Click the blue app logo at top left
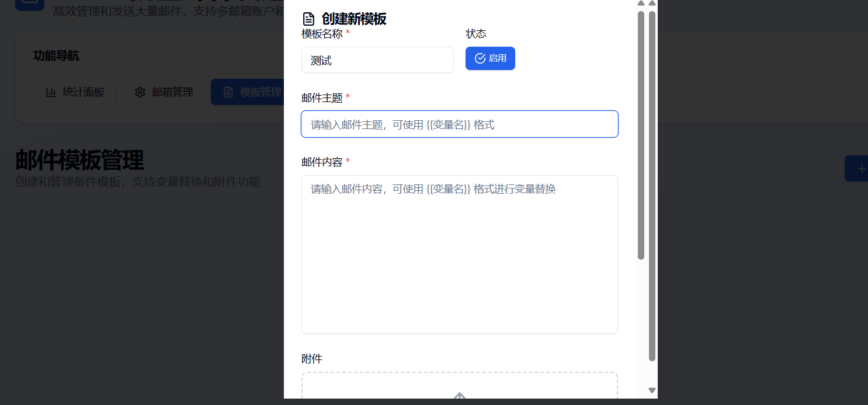 tap(29, 4)
